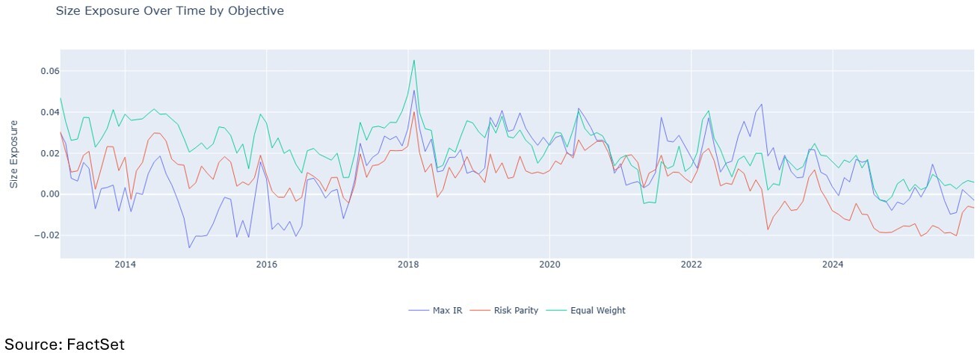Toggle Max IR series in legend
Viewport: 980px width, 355px height.
tap(447, 310)
